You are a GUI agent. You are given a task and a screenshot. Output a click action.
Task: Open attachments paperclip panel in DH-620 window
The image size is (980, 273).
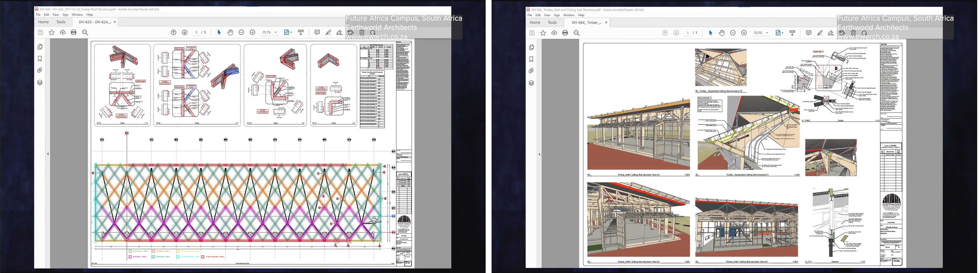(x=40, y=70)
